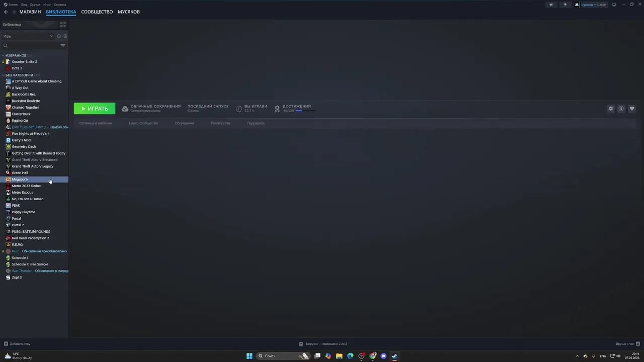This screenshot has height=362, width=644.
Task: Open advanced filter options icon
Action: (63, 46)
